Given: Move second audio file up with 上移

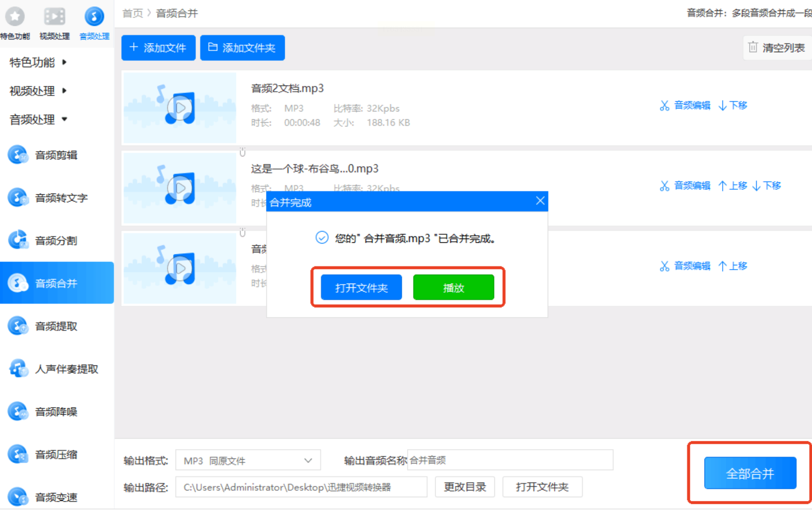Looking at the screenshot, I should [x=733, y=186].
